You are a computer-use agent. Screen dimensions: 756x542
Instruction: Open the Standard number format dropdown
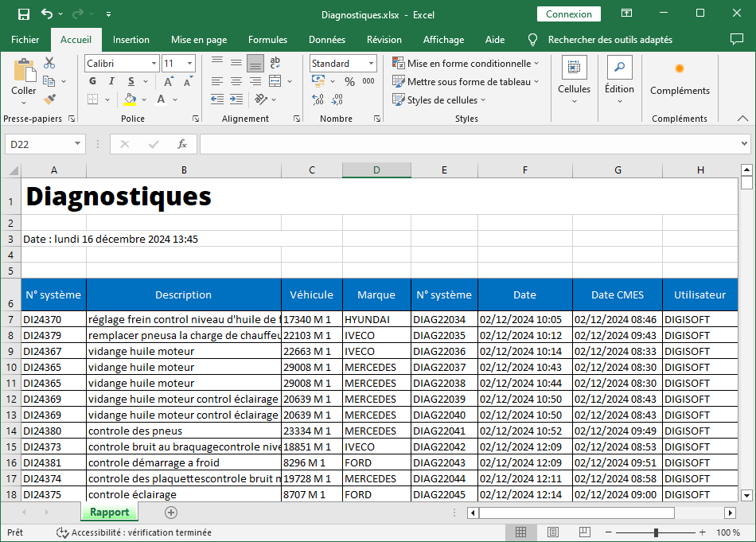coord(371,63)
